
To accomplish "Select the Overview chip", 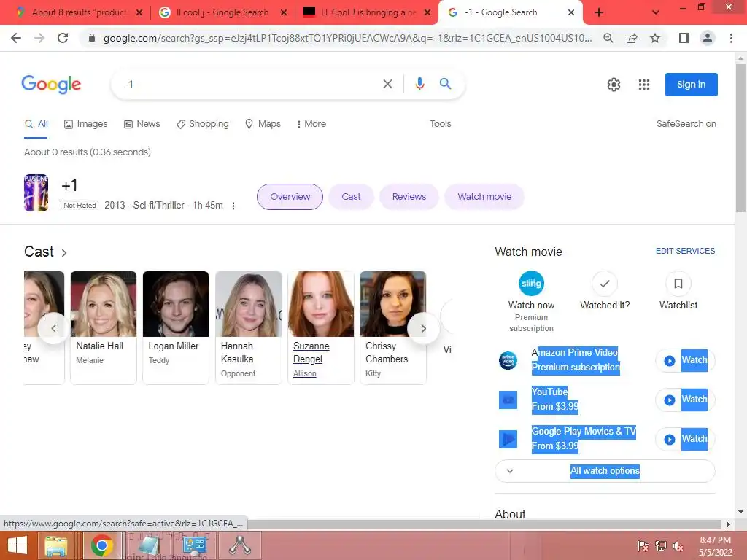I will click(x=290, y=197).
